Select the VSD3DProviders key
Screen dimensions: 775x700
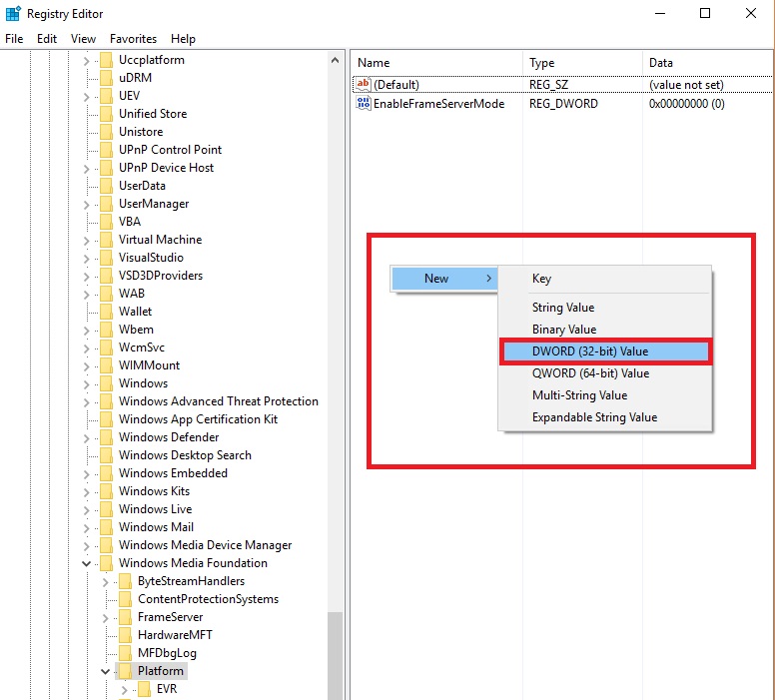(x=161, y=276)
